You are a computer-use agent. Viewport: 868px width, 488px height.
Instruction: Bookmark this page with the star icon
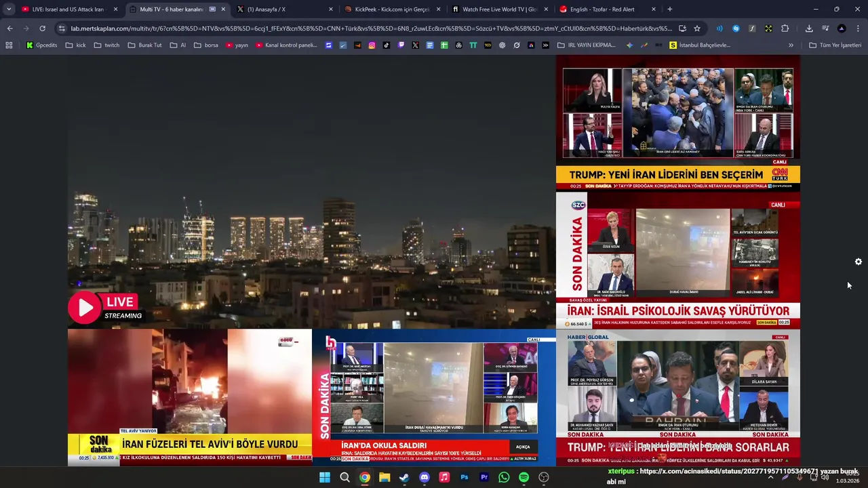click(x=696, y=28)
